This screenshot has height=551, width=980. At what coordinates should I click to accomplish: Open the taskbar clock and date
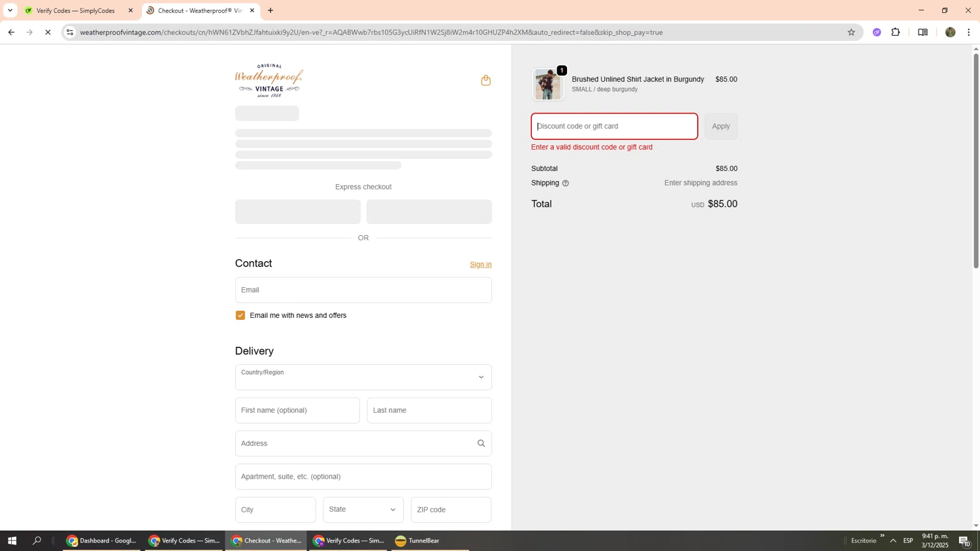(935, 541)
